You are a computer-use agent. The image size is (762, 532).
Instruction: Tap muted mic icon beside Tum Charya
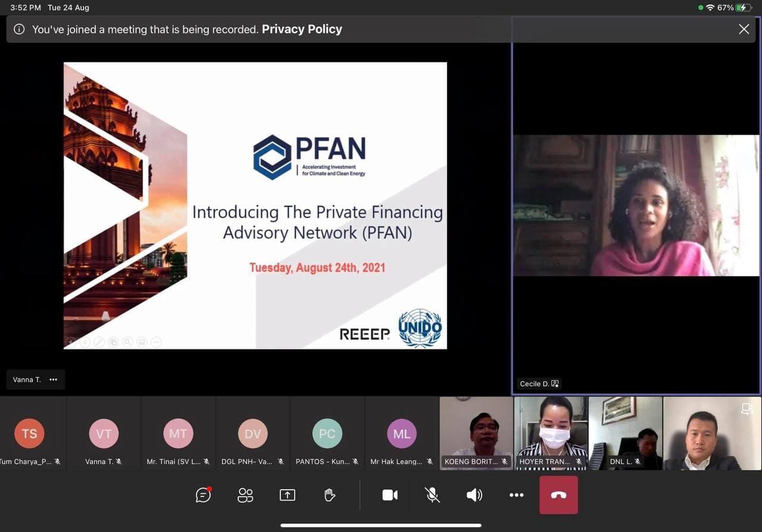point(58,461)
